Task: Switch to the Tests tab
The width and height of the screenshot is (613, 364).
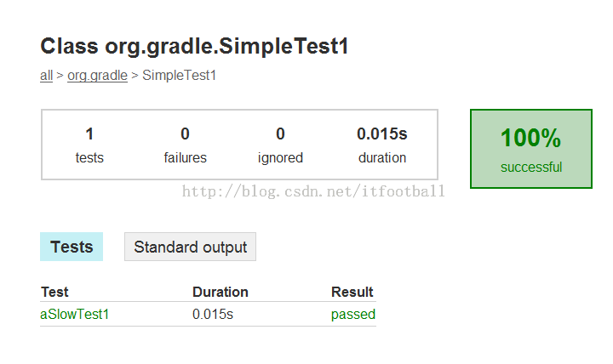Action: pyautogui.click(x=72, y=247)
